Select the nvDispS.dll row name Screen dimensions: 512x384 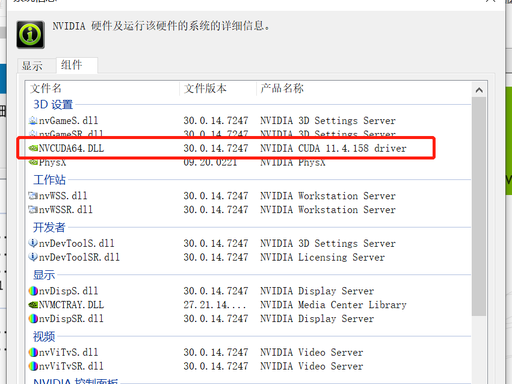pos(68,291)
